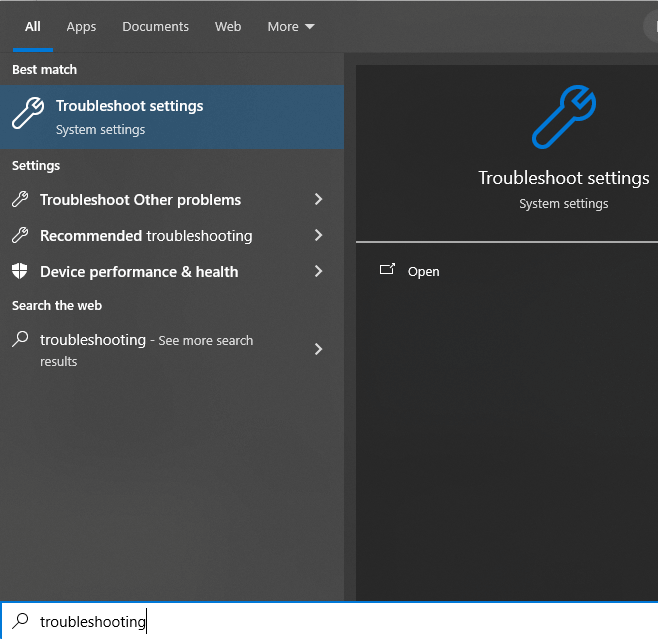
Task: Open the More filter dropdown
Action: tap(290, 27)
